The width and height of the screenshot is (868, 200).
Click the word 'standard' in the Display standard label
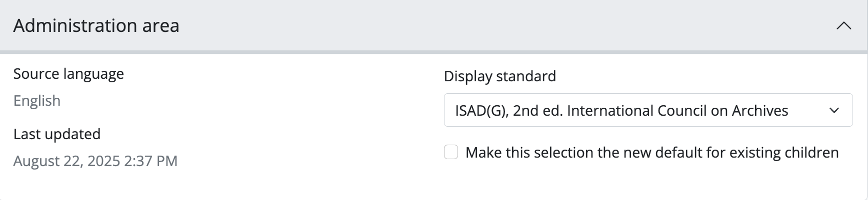click(x=525, y=76)
